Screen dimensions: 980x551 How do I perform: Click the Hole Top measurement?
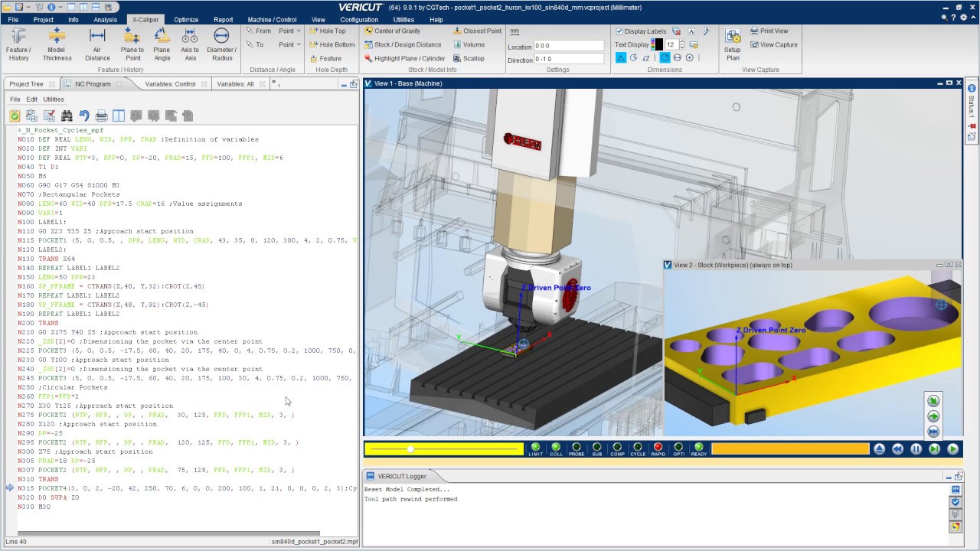tap(328, 31)
